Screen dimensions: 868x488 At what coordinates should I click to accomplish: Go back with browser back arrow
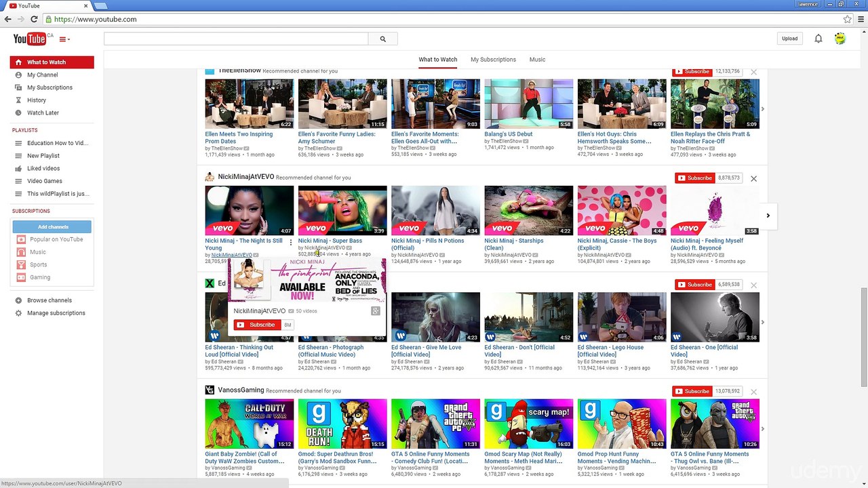click(7, 19)
